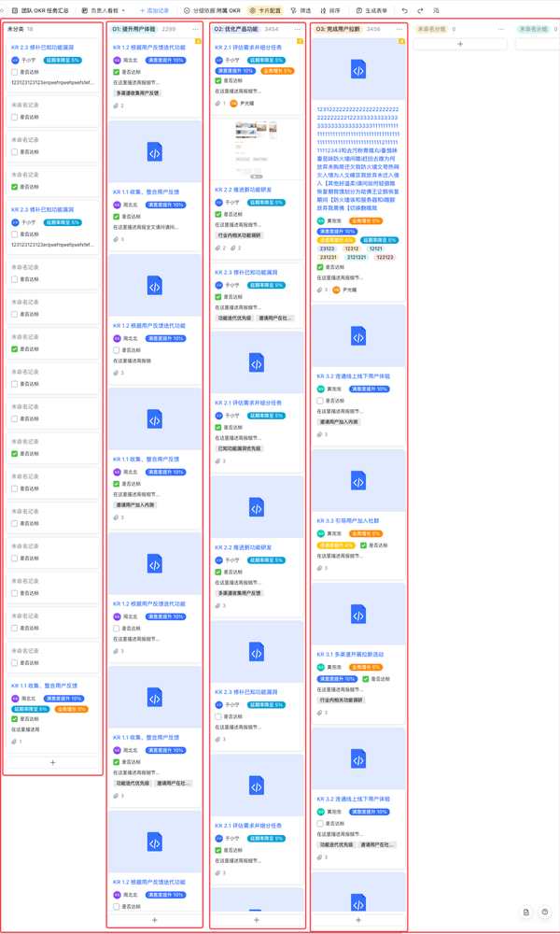This screenshot has width=560, height=934.
Task: Click the 生成表单 form icon
Action: point(359,10)
